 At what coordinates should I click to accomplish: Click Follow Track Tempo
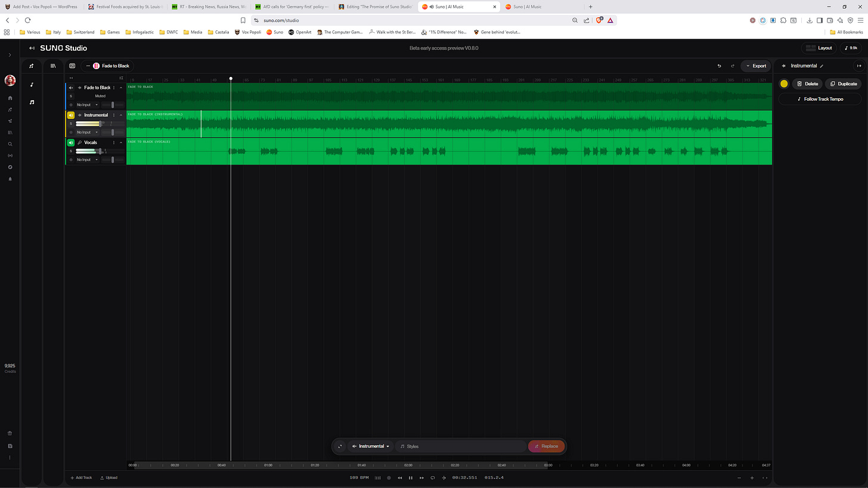(820, 99)
